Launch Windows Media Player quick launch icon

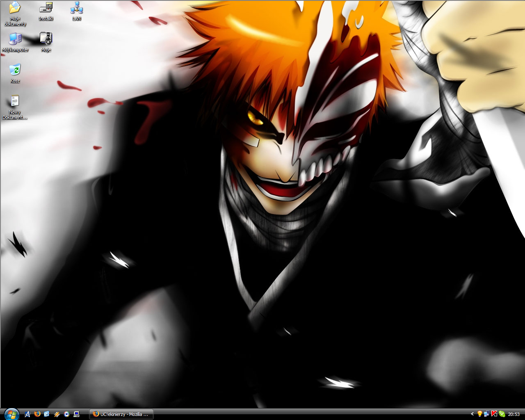[66, 414]
